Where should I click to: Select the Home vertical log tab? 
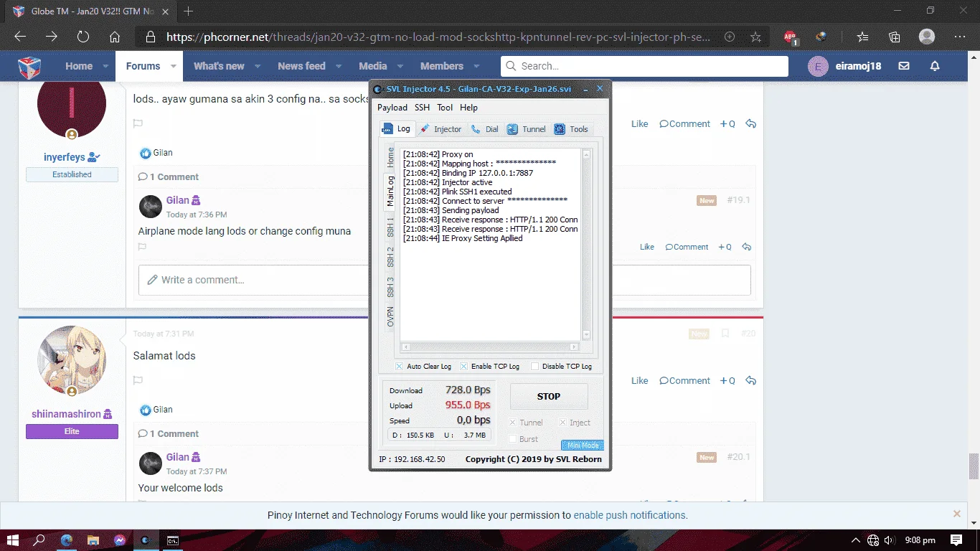tap(390, 158)
